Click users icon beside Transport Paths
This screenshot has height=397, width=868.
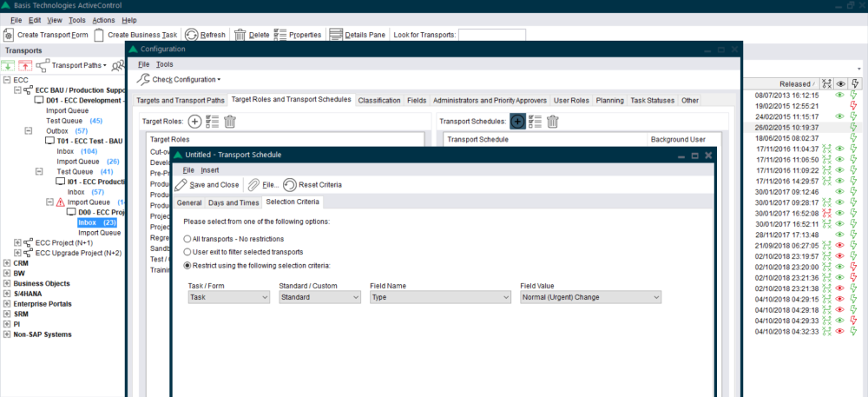117,66
